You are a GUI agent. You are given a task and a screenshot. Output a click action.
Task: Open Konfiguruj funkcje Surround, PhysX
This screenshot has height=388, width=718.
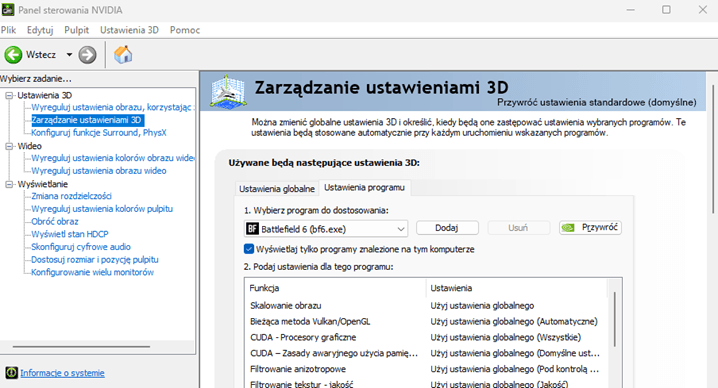point(99,133)
